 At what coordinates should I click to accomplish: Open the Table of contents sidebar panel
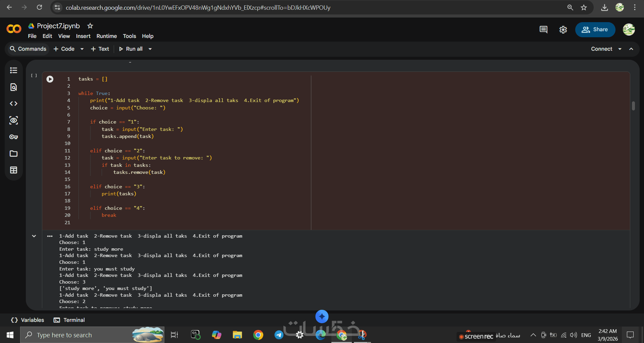tap(13, 70)
